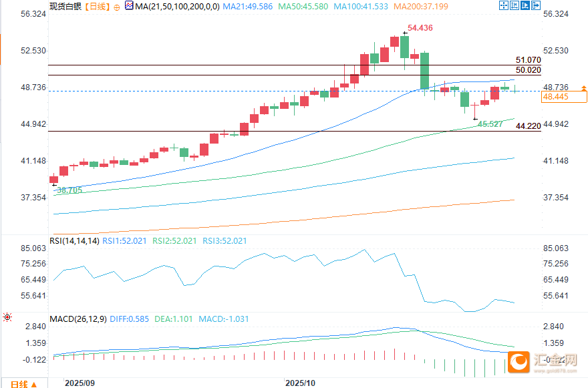Click the 54.436 high price label
The height and width of the screenshot is (388, 588).
(420, 28)
